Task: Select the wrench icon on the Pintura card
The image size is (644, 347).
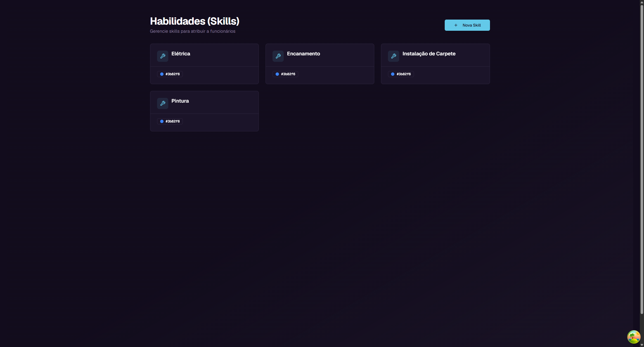Action: tap(162, 103)
